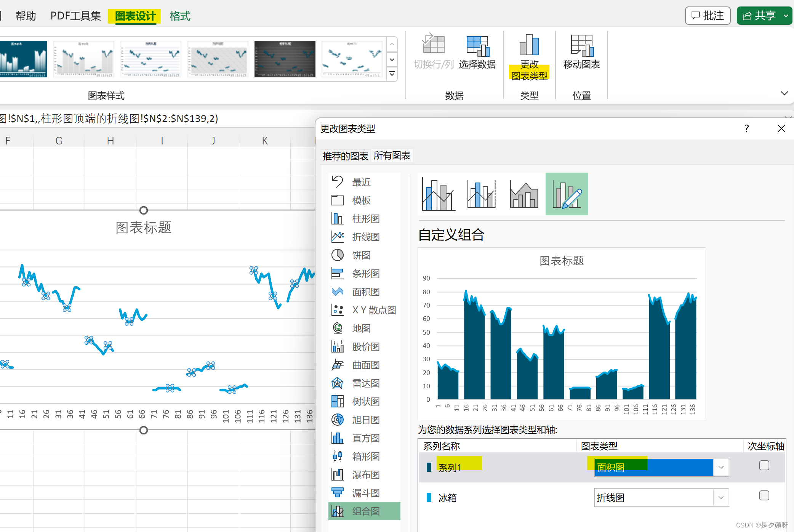Click 批注 comments button
Viewport: 794px width, 532px height.
[x=708, y=16]
